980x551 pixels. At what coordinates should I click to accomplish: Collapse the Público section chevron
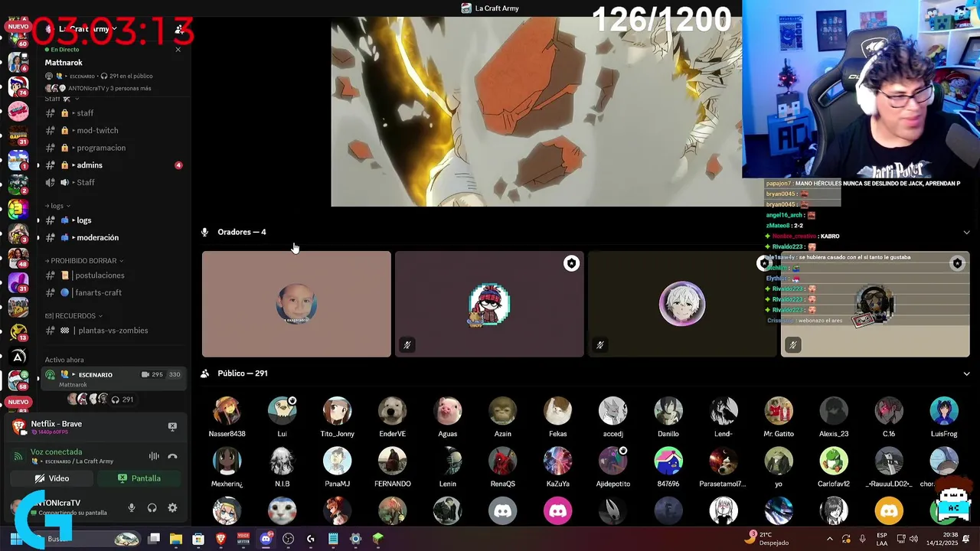tap(966, 373)
